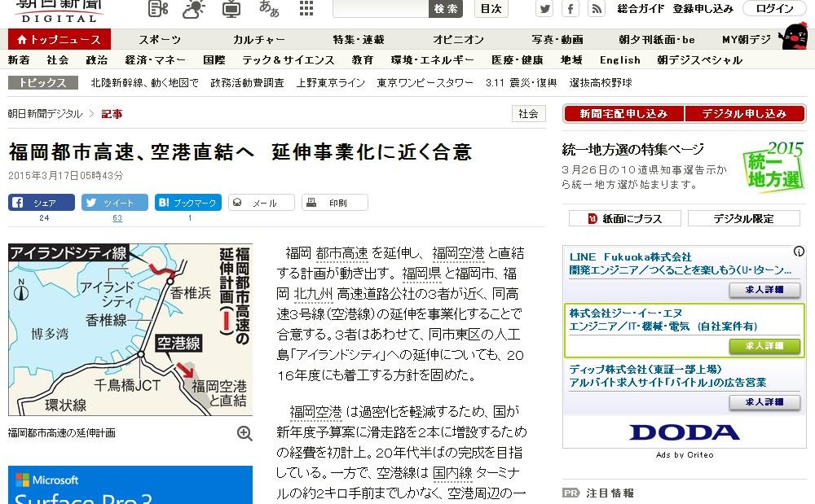Open the weather icon in the header
815x504 pixels.
(194, 9)
